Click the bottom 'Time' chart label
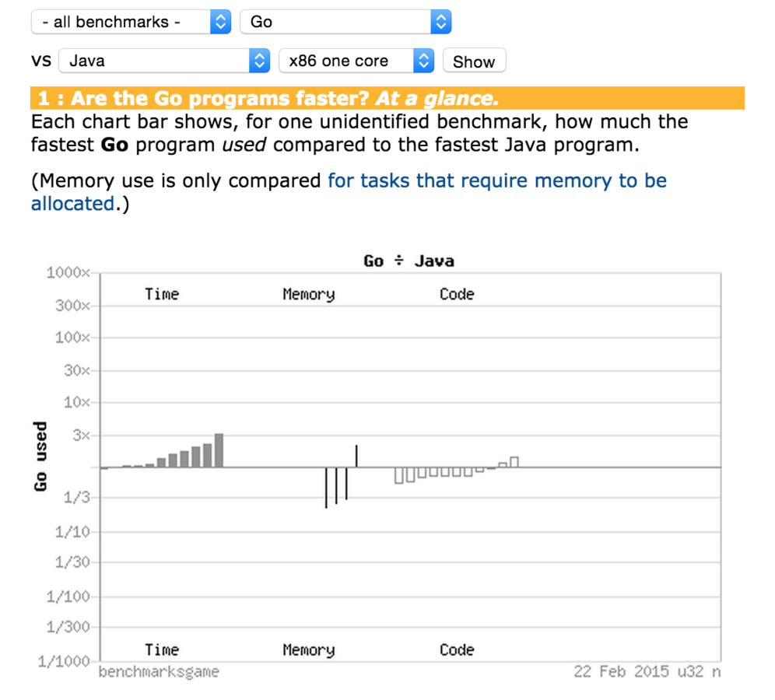775x700 pixels. 162,649
